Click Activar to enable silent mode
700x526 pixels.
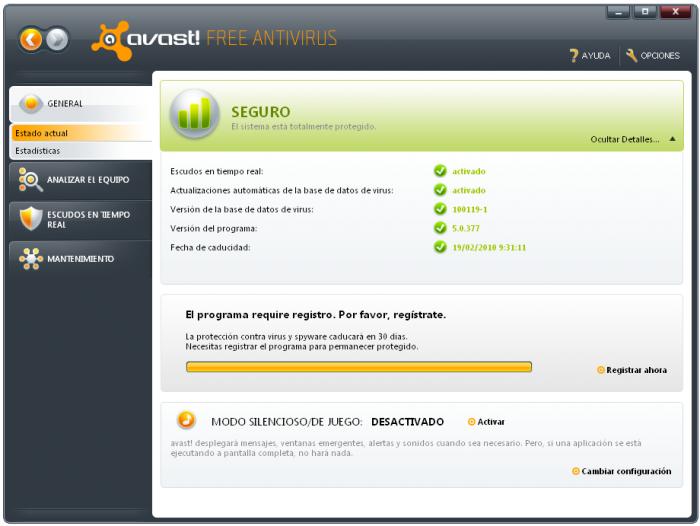click(x=491, y=422)
